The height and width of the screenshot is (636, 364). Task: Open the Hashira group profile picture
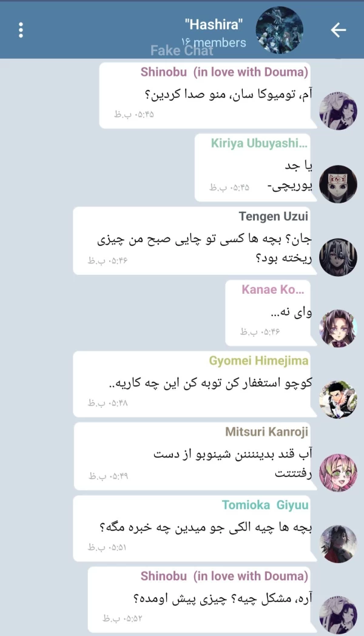(x=279, y=30)
